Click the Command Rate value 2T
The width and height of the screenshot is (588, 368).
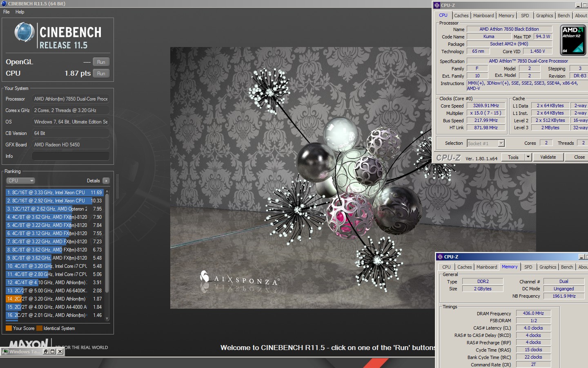coord(533,364)
